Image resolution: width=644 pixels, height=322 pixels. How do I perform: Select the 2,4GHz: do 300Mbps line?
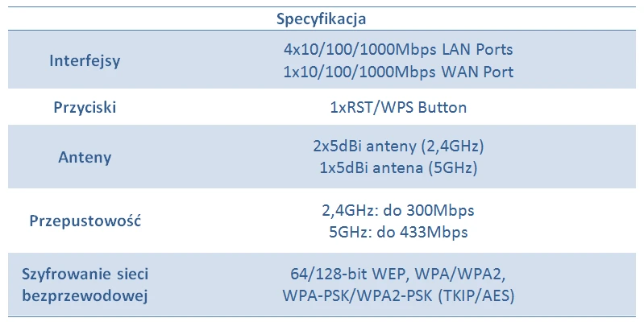tap(398, 211)
